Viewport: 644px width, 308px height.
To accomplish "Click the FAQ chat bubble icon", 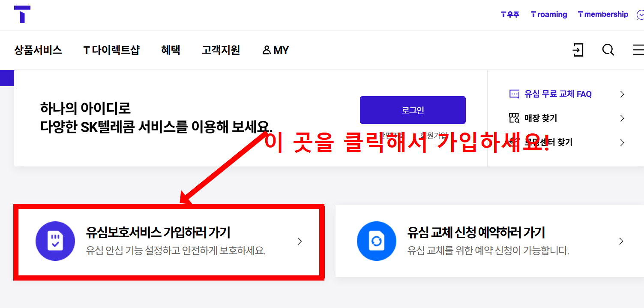I will point(514,94).
